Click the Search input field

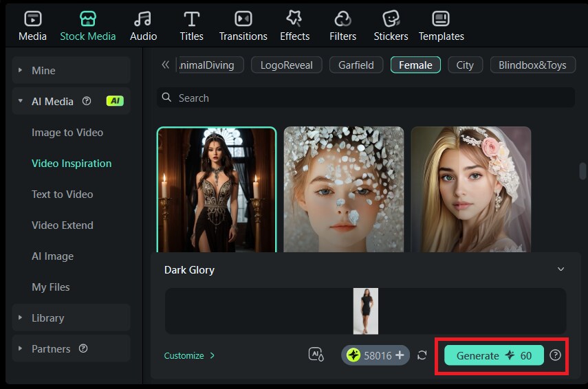[366, 98]
